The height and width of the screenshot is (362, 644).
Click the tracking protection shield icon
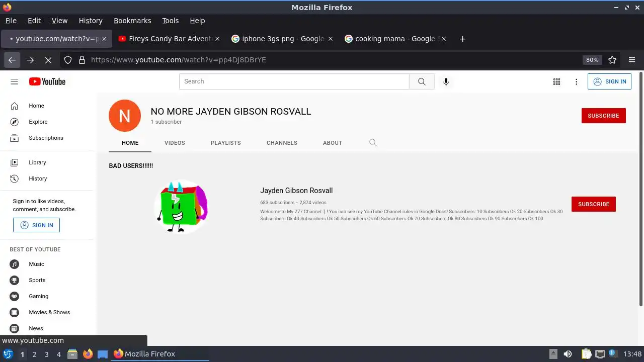point(68,60)
